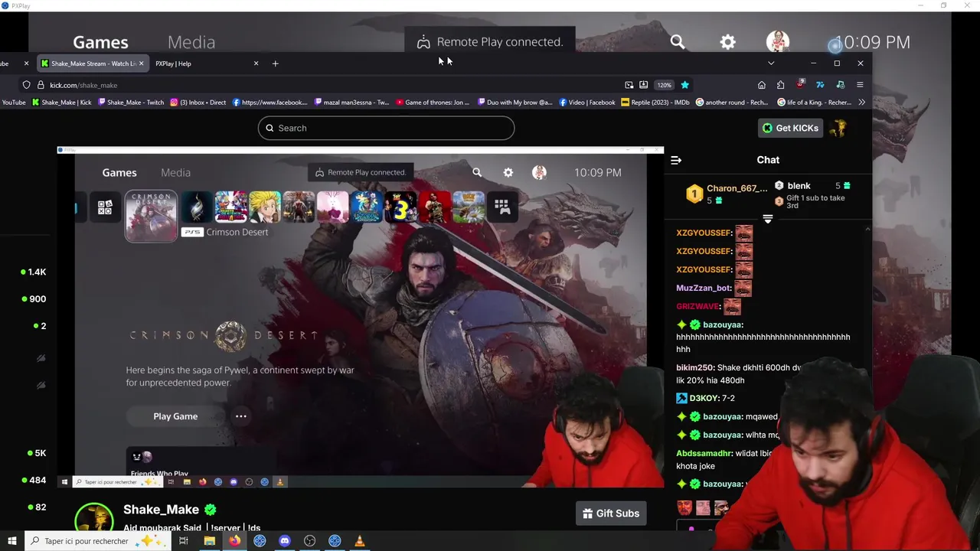Go to Firefox home page icon
980x551 pixels.
click(x=761, y=85)
